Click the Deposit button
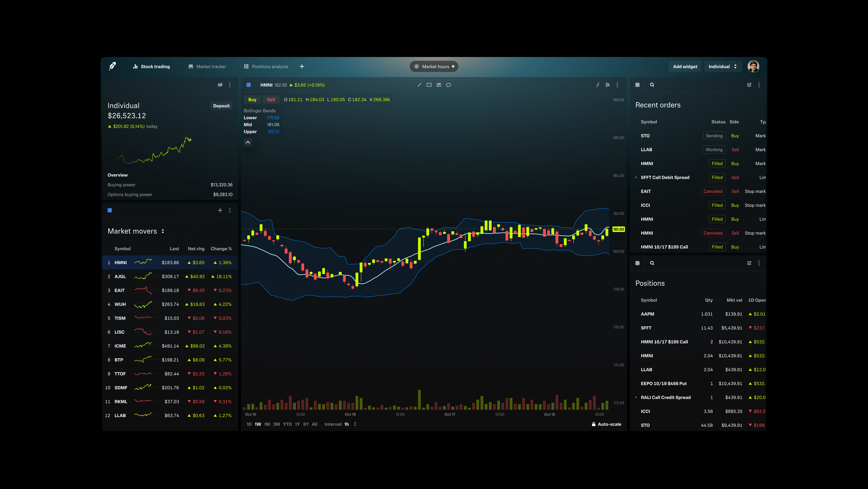This screenshot has height=489, width=868. tap(221, 105)
